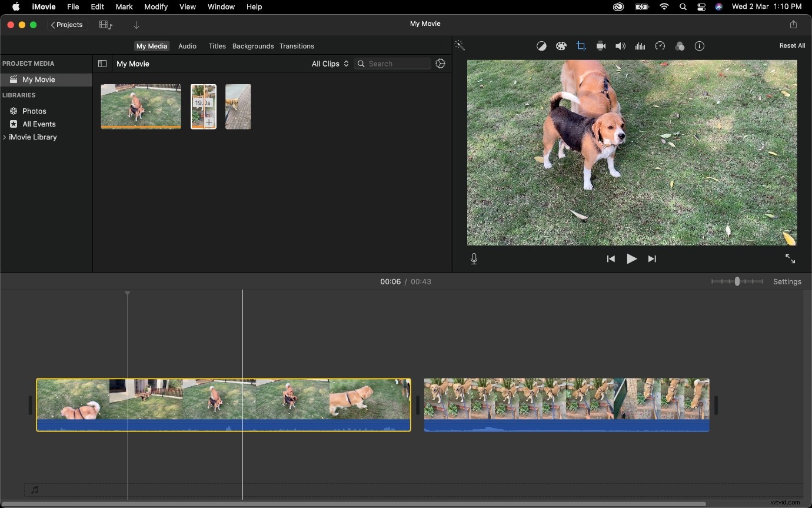This screenshot has height=508, width=812.
Task: Open the Speed controls
Action: (660, 46)
